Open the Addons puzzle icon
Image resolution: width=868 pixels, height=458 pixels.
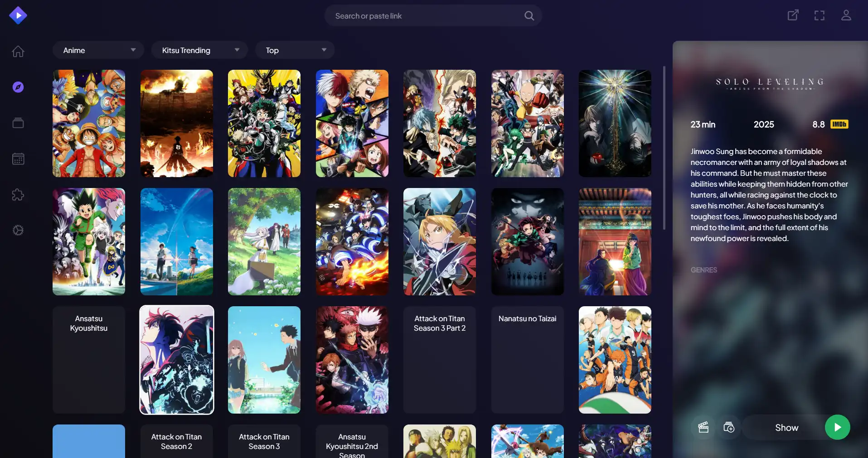click(18, 195)
